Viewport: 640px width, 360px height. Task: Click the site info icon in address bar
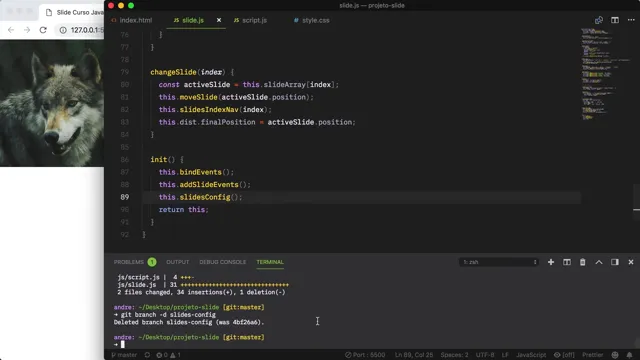pyautogui.click(x=63, y=30)
